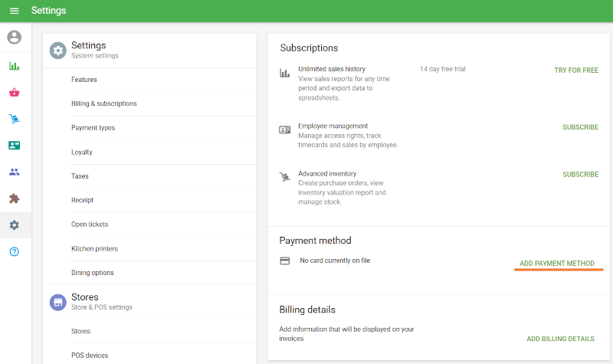Select the Settings gear icon in sidebar

(14, 225)
